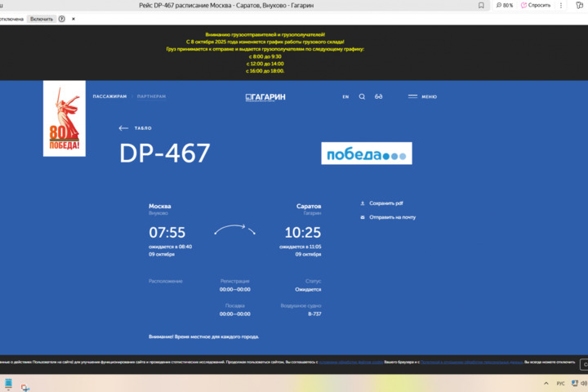Click the question mark help icon
Screen dimensions: 588x392
(x=62, y=19)
